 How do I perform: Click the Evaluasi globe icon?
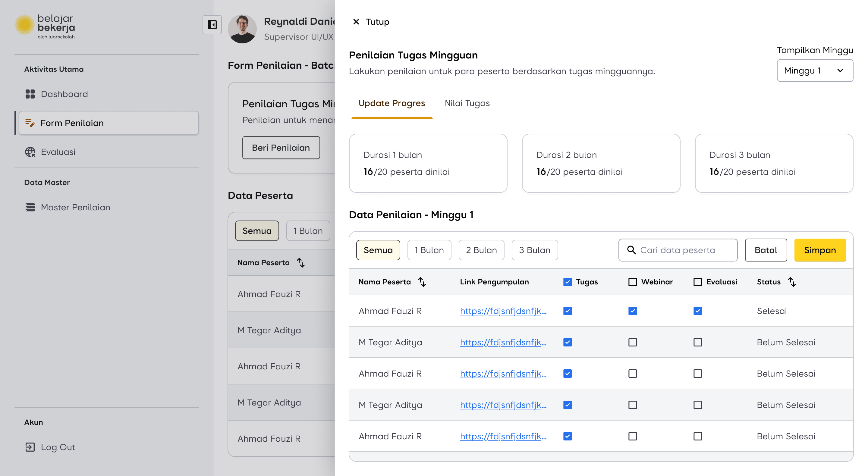pos(30,152)
